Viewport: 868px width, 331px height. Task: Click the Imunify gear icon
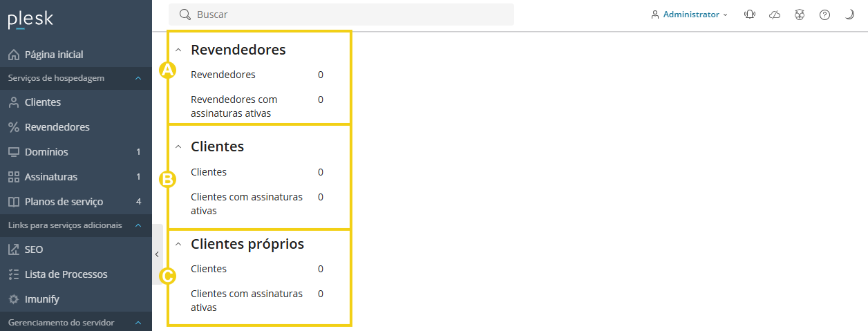click(x=14, y=299)
